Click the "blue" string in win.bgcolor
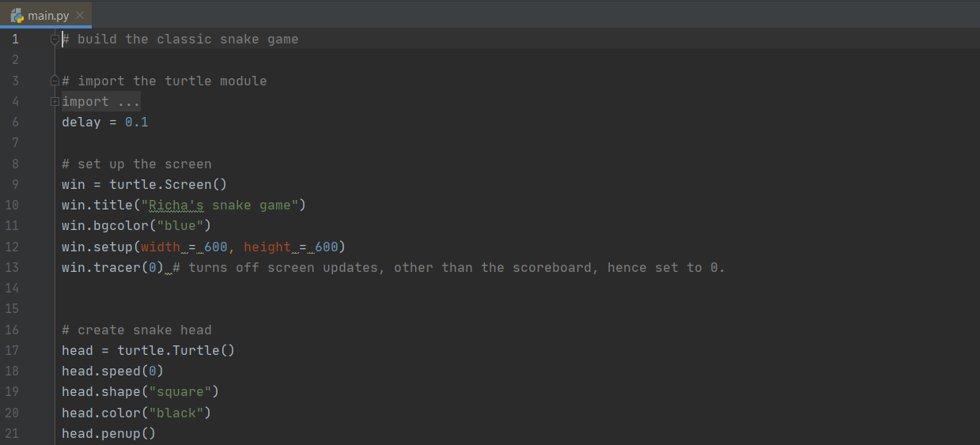This screenshot has width=980, height=445. (180, 226)
